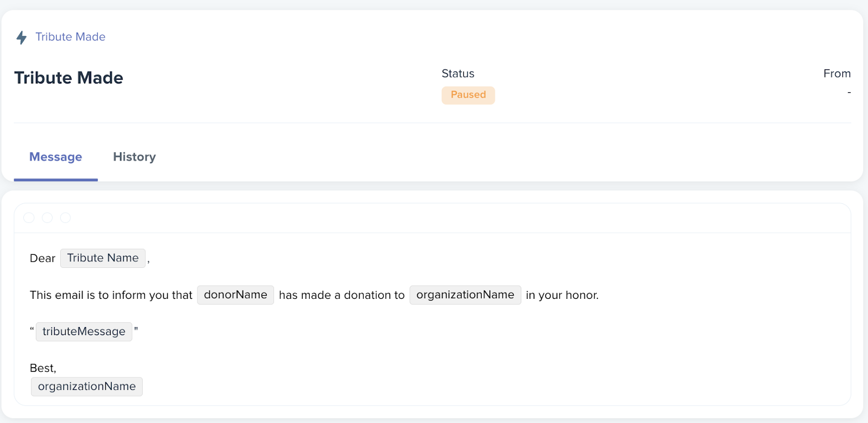The width and height of the screenshot is (868, 423).
Task: Click the Best, closing line text
Action: click(43, 368)
